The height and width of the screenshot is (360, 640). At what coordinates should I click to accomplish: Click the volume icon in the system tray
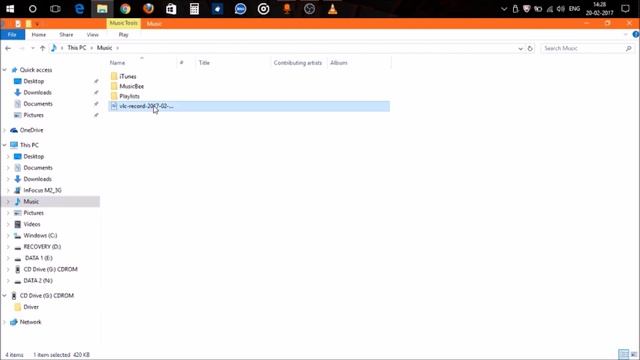pyautogui.click(x=561, y=9)
